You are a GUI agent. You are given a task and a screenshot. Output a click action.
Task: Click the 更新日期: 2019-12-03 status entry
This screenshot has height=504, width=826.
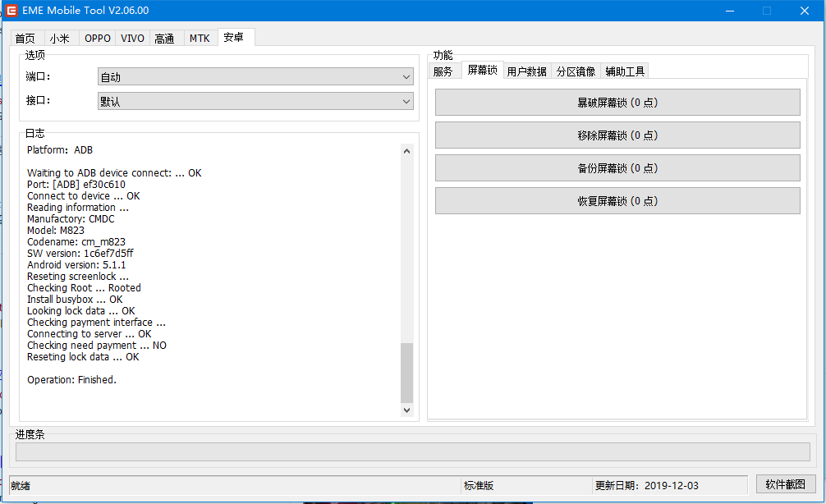[647, 486]
